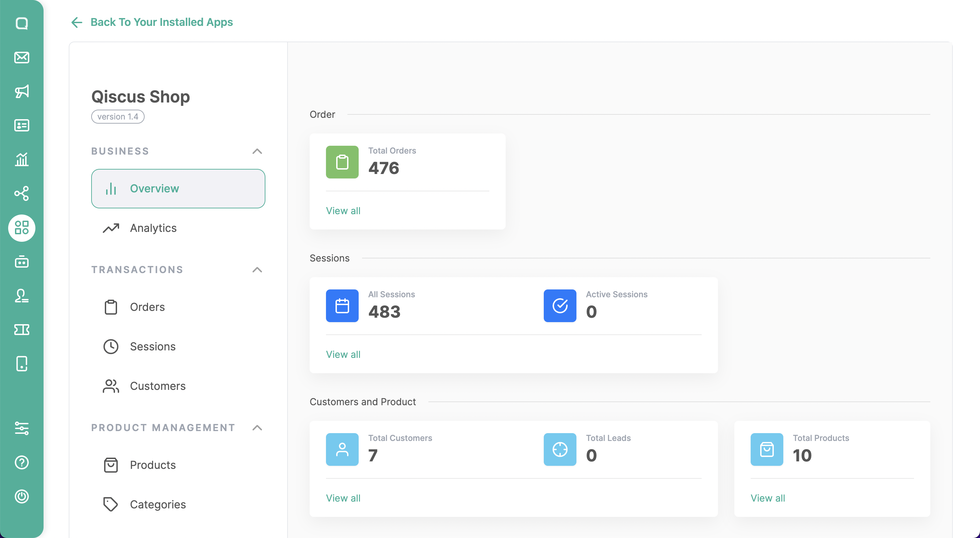This screenshot has height=538, width=980.
Task: Select Analytics in the Business menu
Action: point(153,228)
